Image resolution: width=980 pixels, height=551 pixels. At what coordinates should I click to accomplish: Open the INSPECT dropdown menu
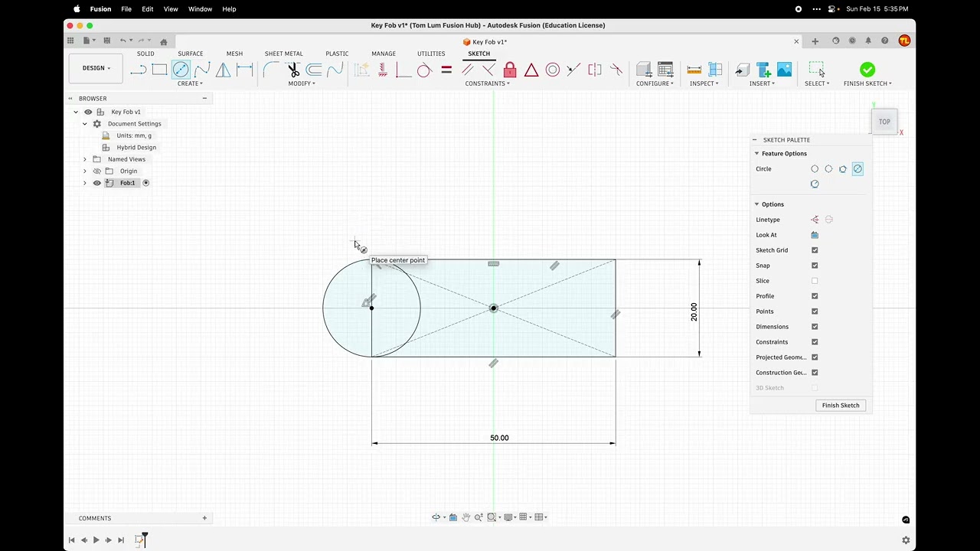[x=704, y=83]
